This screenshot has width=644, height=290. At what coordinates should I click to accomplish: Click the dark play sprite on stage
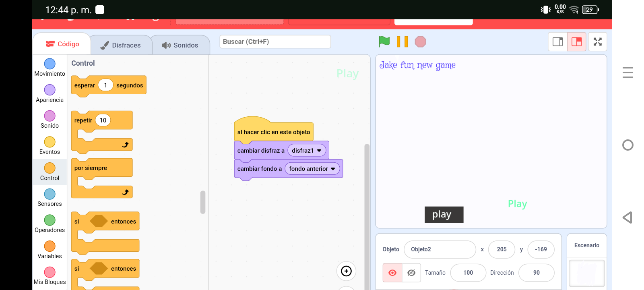(444, 214)
